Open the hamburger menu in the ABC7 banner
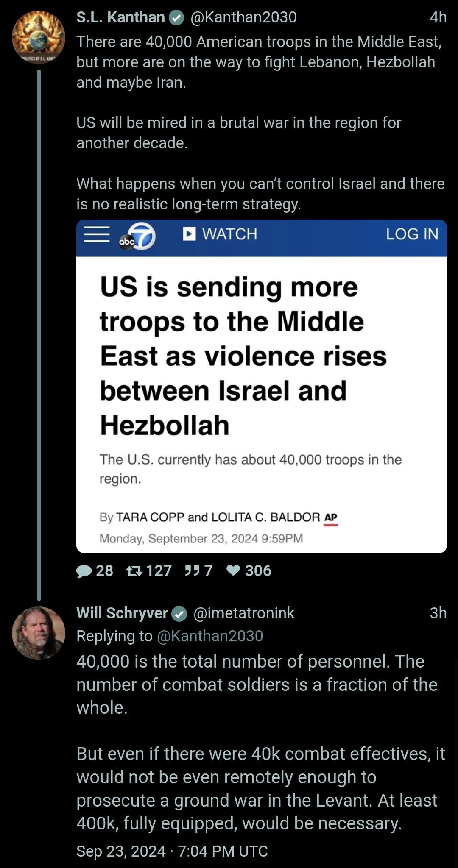Image resolution: width=458 pixels, height=868 pixels. [97, 234]
